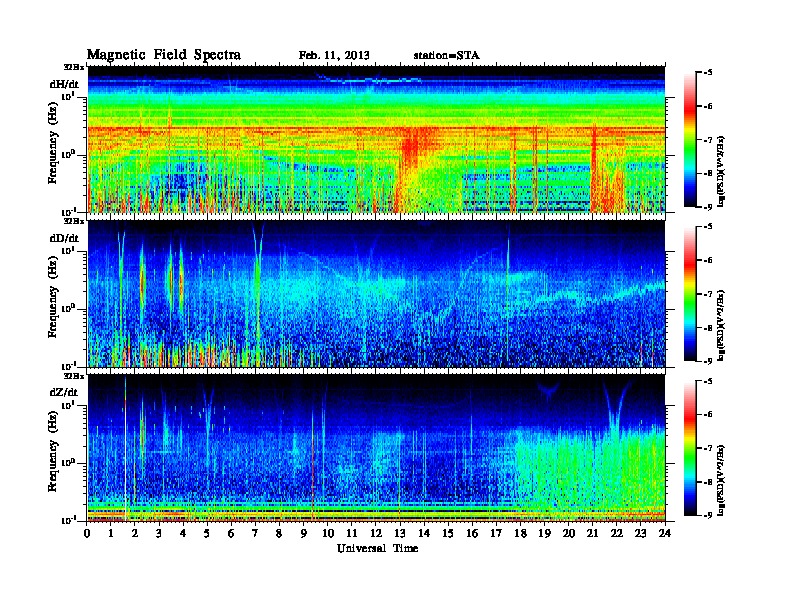
Task: Click the '6' tick on time axis
Action: coord(231,533)
